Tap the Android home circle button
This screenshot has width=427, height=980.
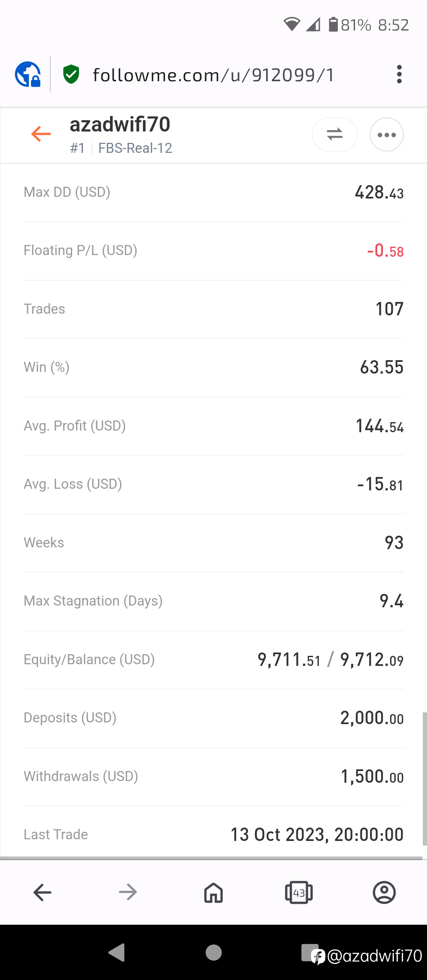click(213, 952)
